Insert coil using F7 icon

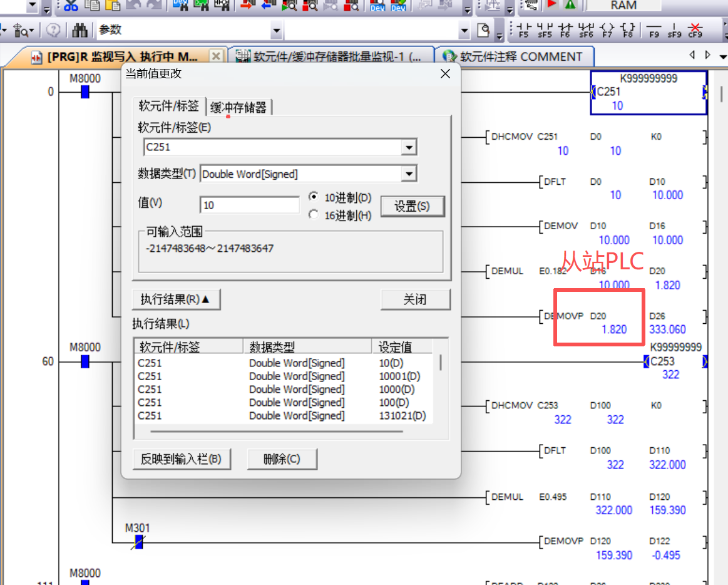[607, 29]
